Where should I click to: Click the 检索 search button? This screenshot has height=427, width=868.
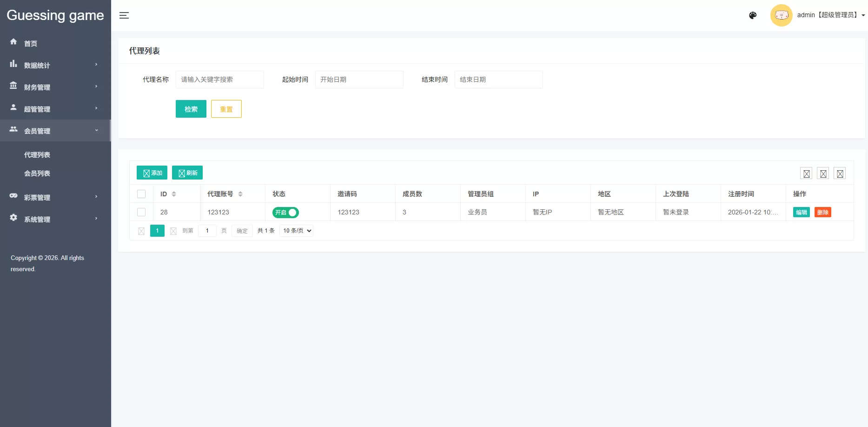[191, 108]
